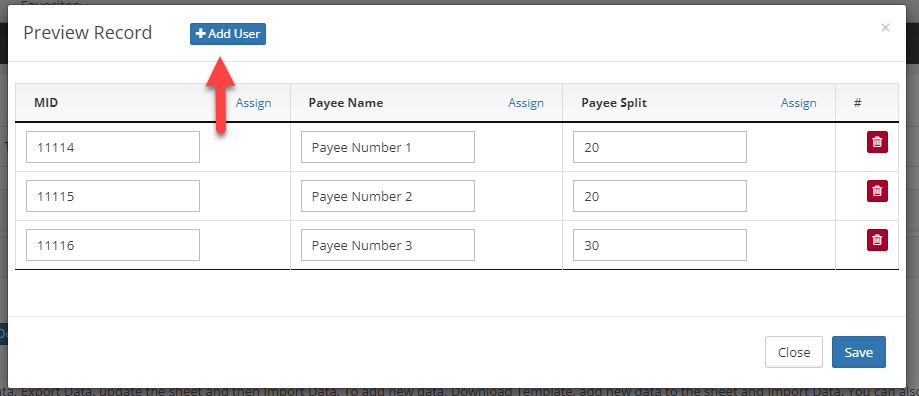Click Assign link in Payee Name column
This screenshot has height=396, width=919.
coord(526,103)
